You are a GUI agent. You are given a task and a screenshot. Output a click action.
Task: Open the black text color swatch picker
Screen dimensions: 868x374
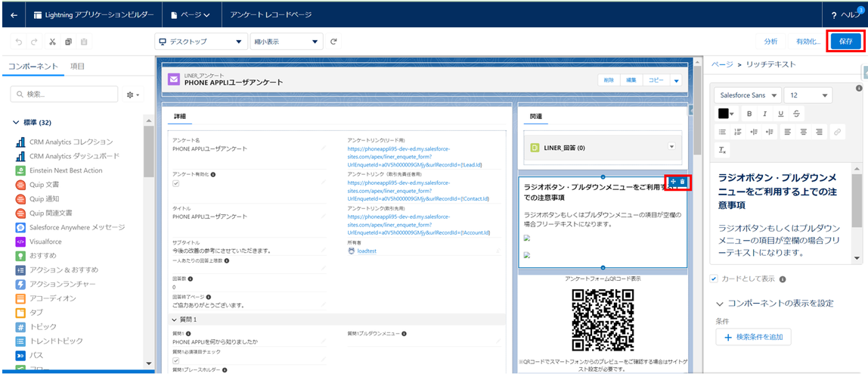(x=726, y=114)
